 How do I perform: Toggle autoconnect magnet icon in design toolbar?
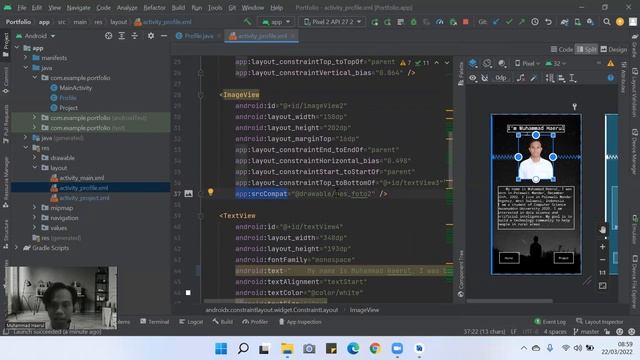(485, 78)
